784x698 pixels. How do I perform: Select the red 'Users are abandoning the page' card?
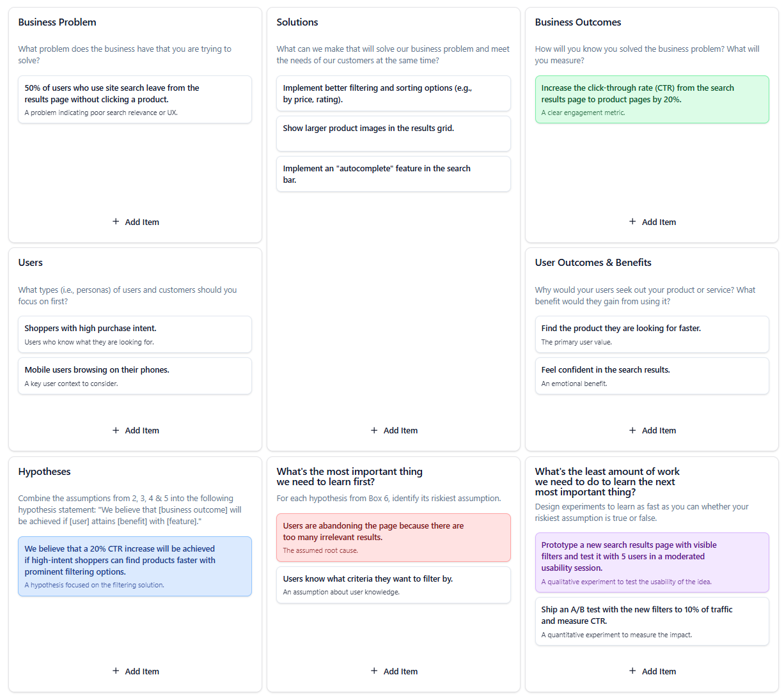click(x=393, y=538)
